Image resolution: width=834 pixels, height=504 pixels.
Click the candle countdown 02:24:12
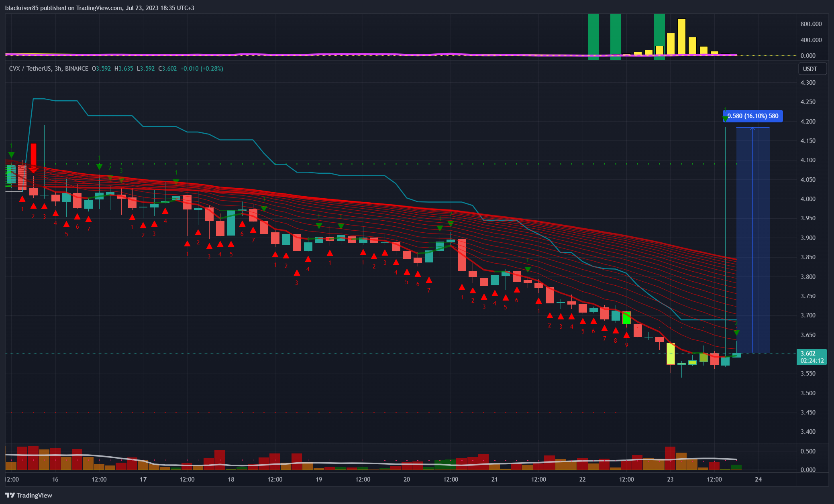(812, 361)
